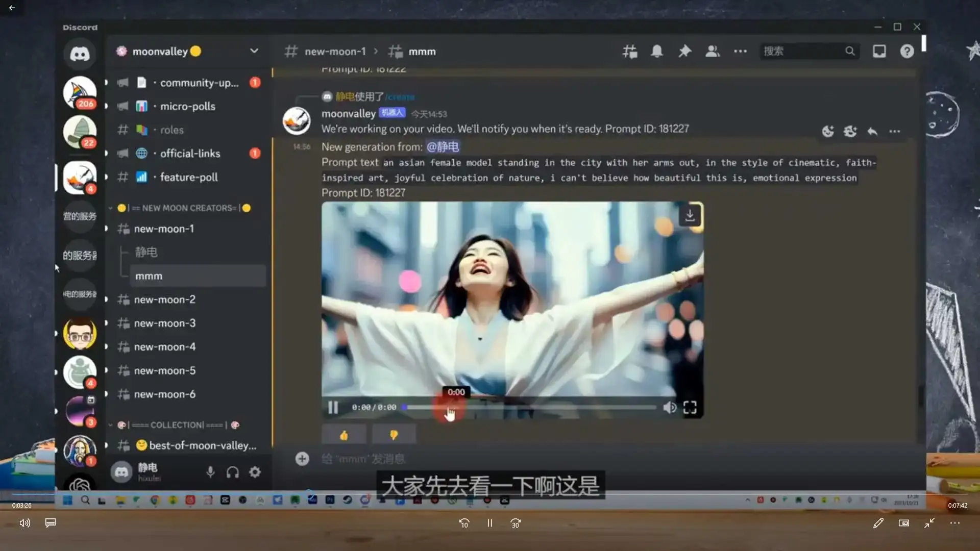The width and height of the screenshot is (980, 551).
Task: Add a reaction to moonvalley's message
Action: coord(827,131)
